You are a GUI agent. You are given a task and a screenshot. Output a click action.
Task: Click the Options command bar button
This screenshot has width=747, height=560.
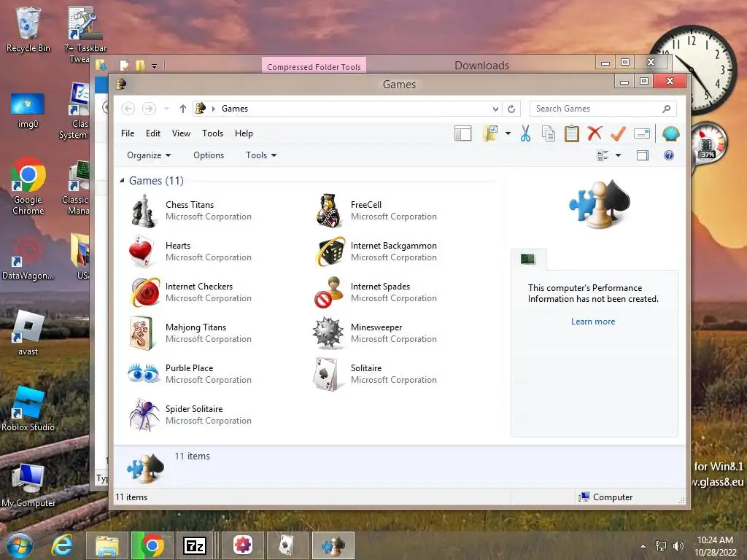point(209,155)
